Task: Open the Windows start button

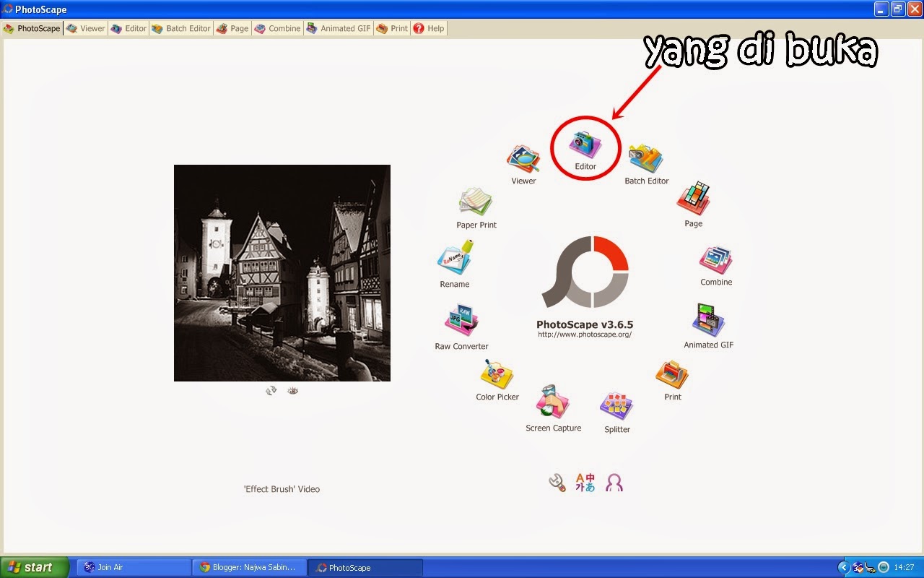Action: pyautogui.click(x=35, y=567)
